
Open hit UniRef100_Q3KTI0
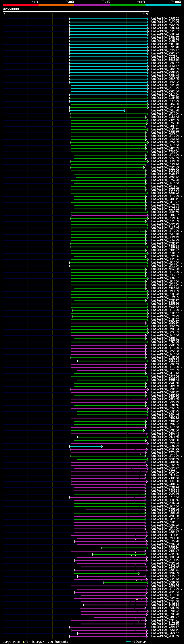165,164
